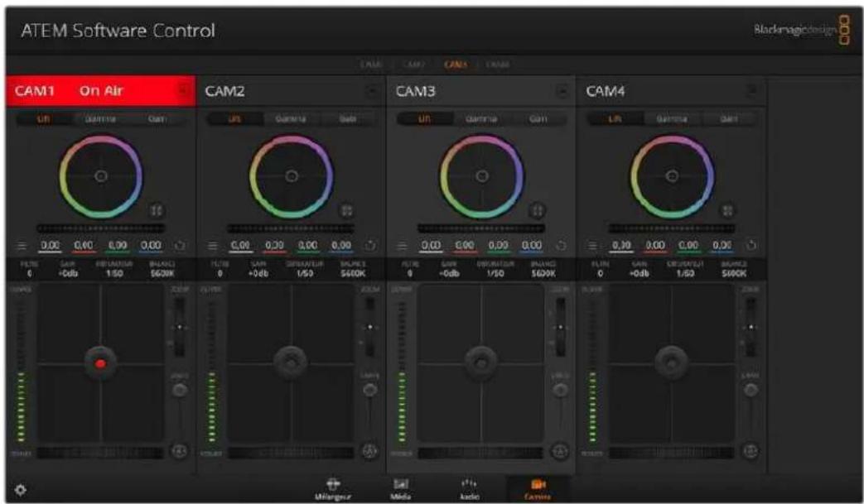Viewport: 864px width, 504px height.
Task: Click CAM4 auto focus round button
Action: coord(751,451)
